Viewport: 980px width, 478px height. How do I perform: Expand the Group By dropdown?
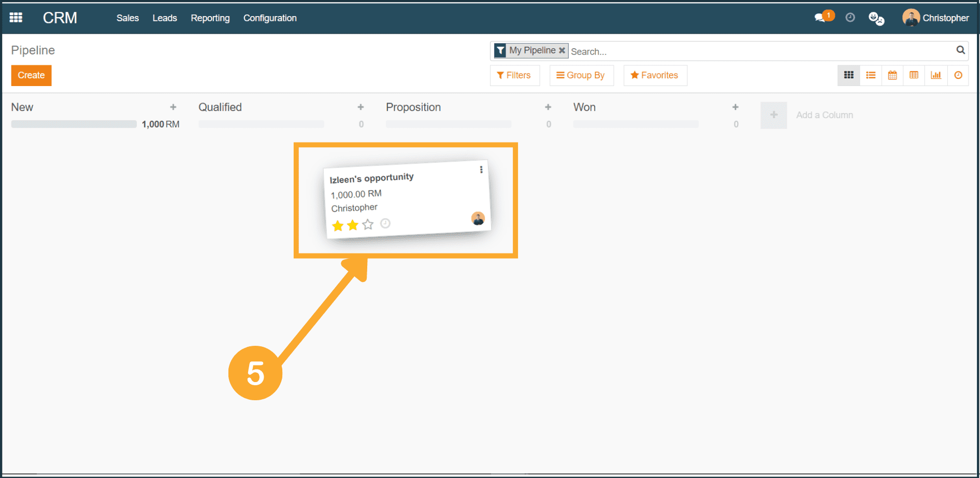pos(581,76)
